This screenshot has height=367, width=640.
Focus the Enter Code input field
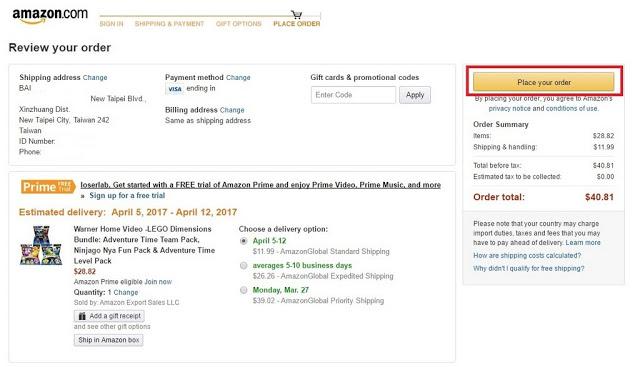tap(353, 95)
